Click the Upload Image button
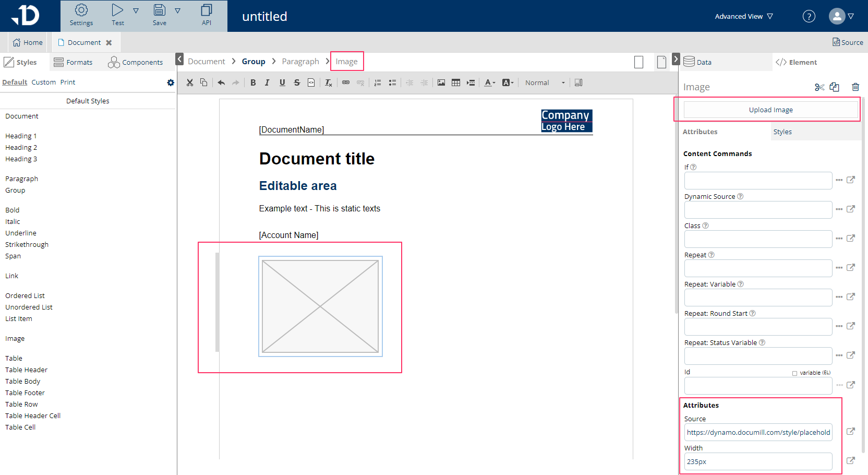 pos(770,110)
